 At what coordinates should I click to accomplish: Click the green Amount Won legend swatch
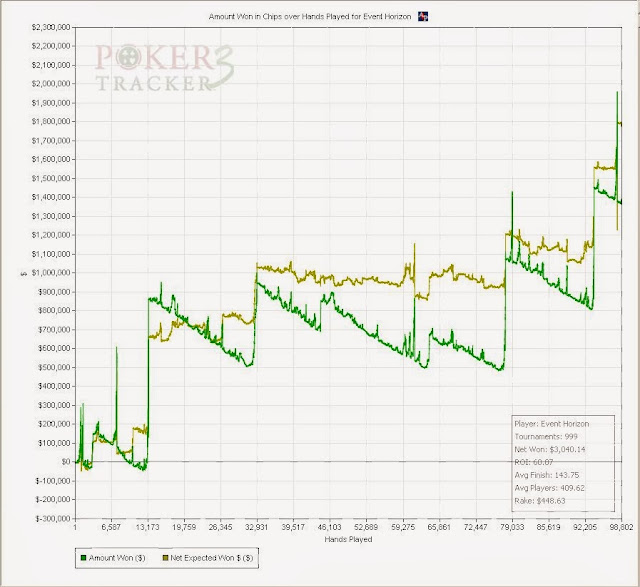pos(84,558)
